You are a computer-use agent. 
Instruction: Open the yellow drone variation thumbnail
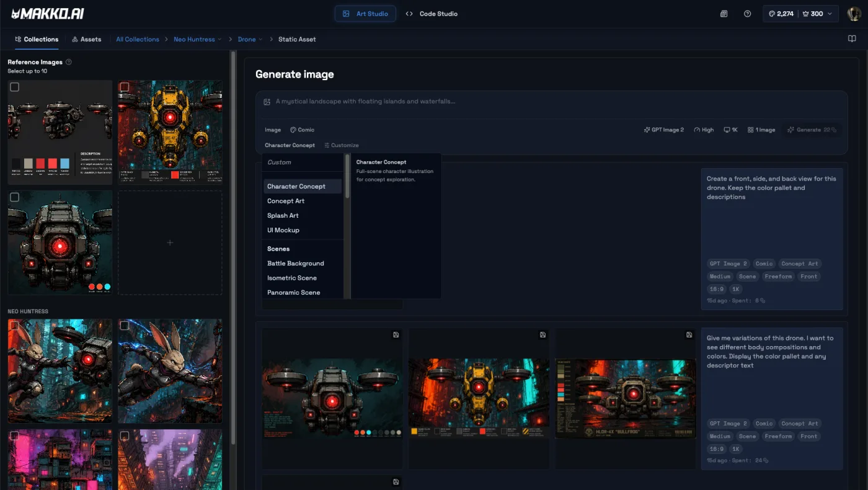point(479,398)
